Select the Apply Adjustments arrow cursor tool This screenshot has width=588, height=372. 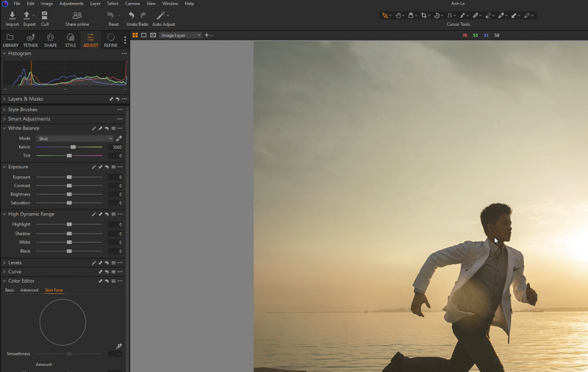[514, 15]
